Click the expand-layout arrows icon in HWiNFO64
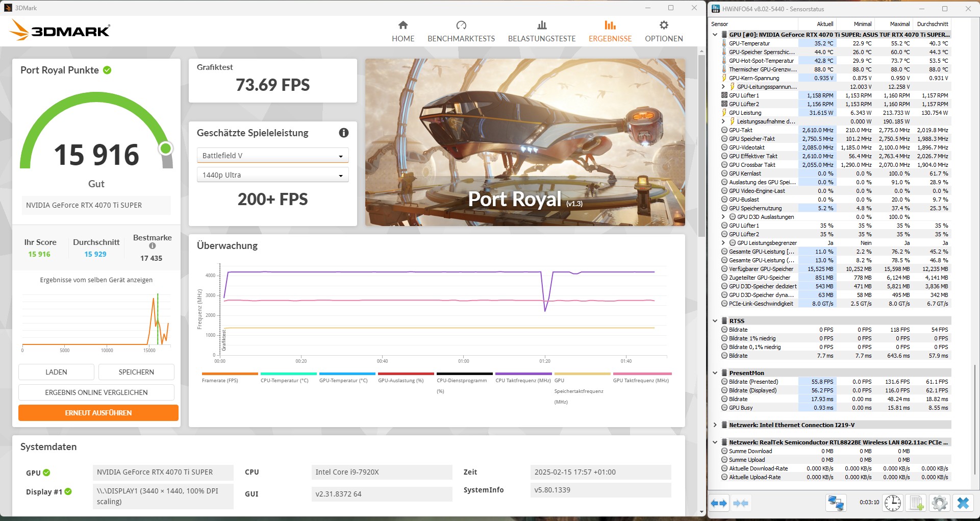The width and height of the screenshot is (980, 521). coord(718,503)
